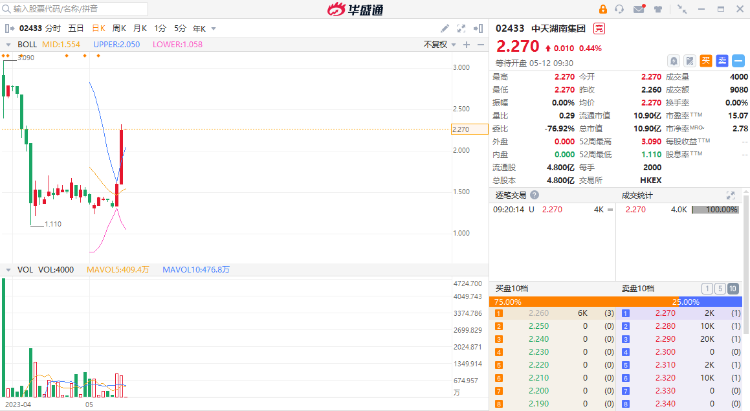The image size is (750, 411).
Task: Click the 52周最高 value 3.090
Action: pos(651,142)
